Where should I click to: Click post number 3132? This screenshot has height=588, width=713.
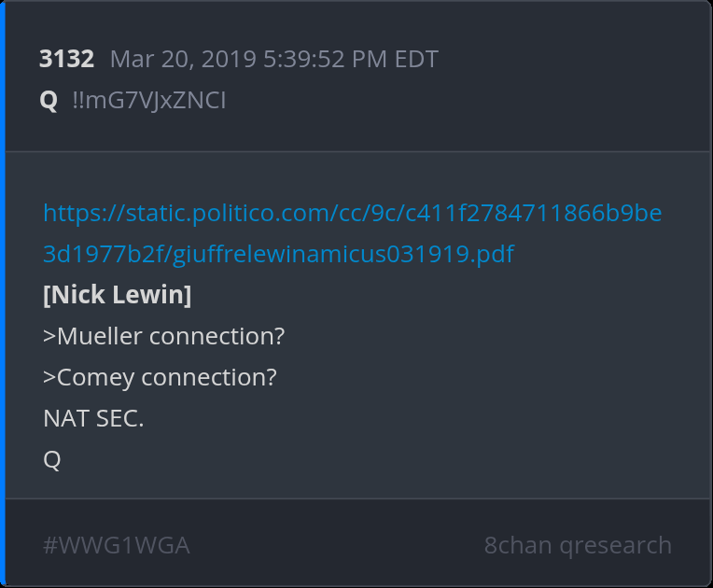(x=66, y=60)
